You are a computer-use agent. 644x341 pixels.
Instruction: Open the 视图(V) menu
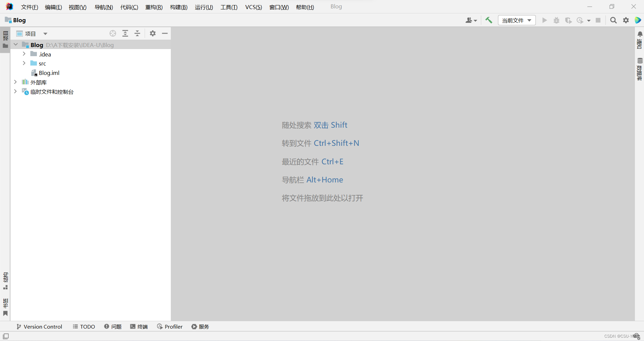[x=78, y=7]
